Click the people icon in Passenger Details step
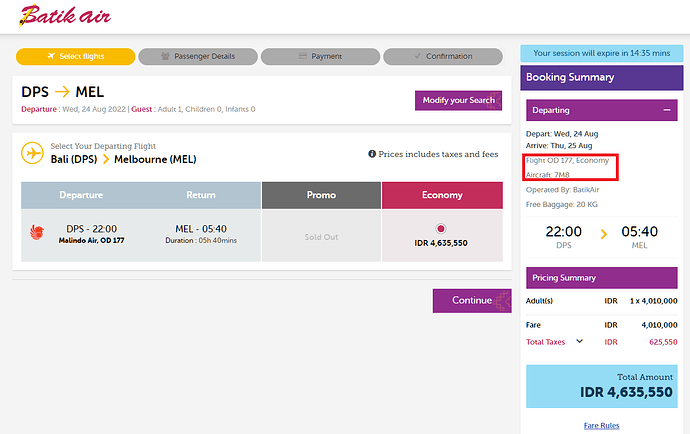 click(165, 57)
